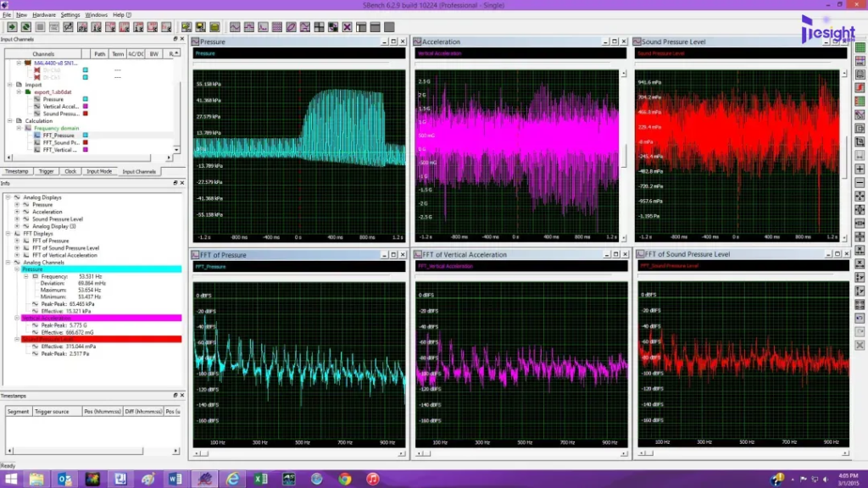Open the Hardware menu

(x=44, y=15)
